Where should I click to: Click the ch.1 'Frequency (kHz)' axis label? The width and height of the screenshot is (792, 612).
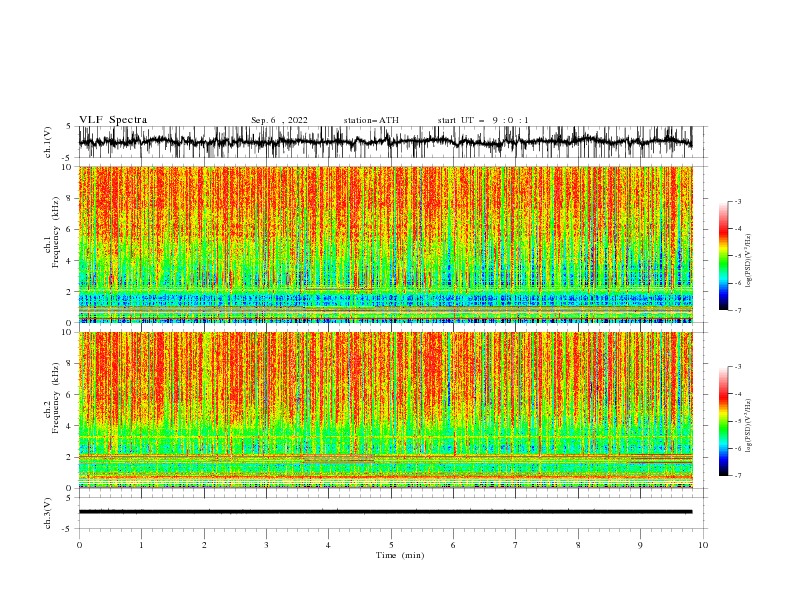coord(56,232)
